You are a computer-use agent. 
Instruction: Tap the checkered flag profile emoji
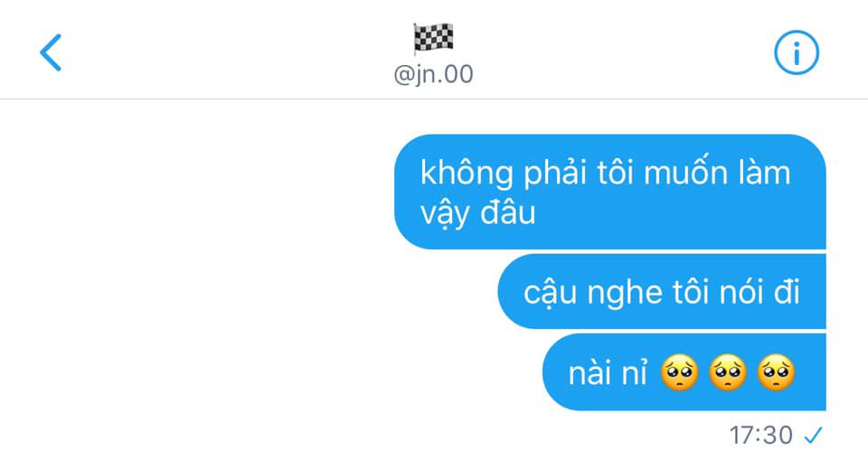coord(433,38)
